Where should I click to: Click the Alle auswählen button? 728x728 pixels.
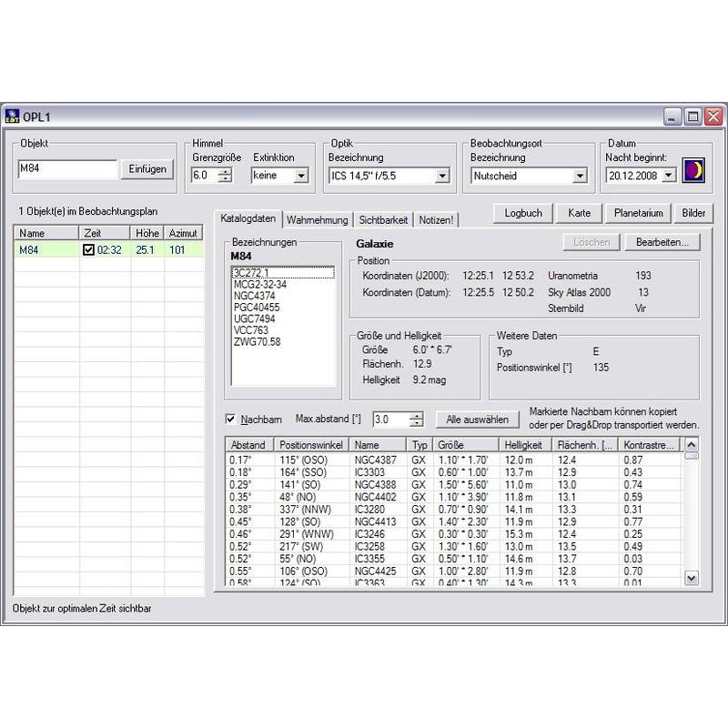[478, 420]
